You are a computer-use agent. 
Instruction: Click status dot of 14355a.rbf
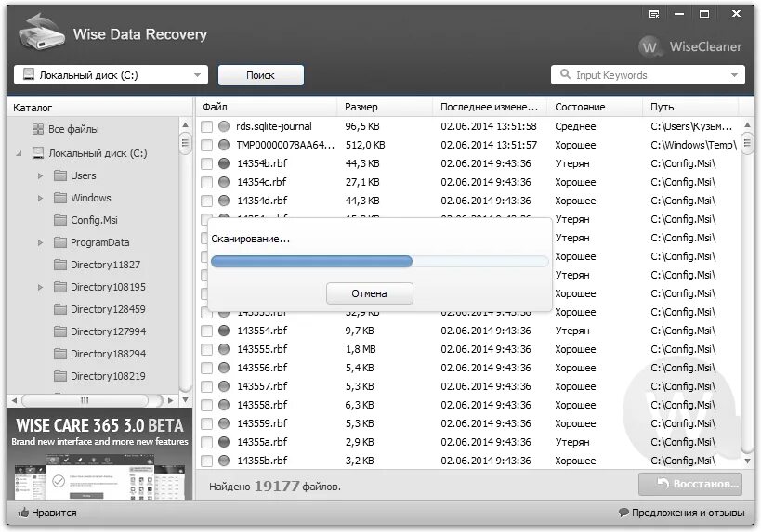click(x=224, y=442)
